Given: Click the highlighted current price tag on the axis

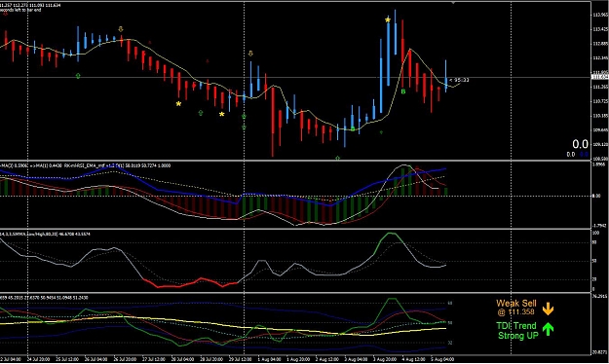Looking at the screenshot, I should [x=599, y=77].
